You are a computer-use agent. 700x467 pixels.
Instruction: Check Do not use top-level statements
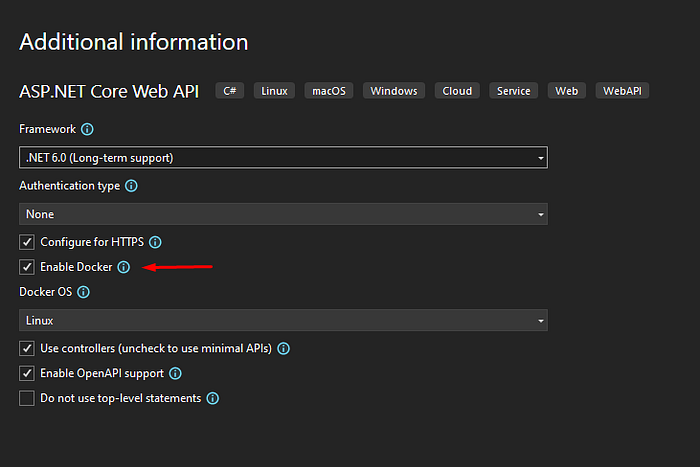point(27,398)
